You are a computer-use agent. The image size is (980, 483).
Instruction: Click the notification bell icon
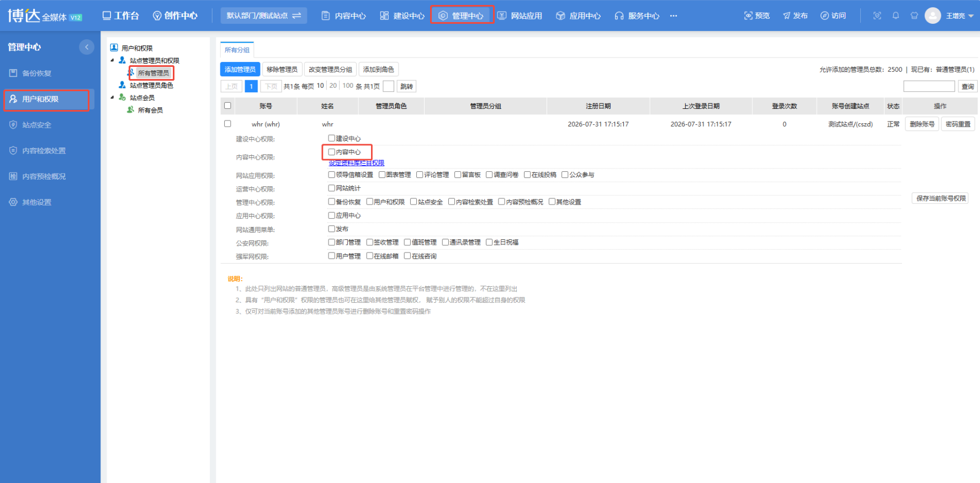click(896, 15)
